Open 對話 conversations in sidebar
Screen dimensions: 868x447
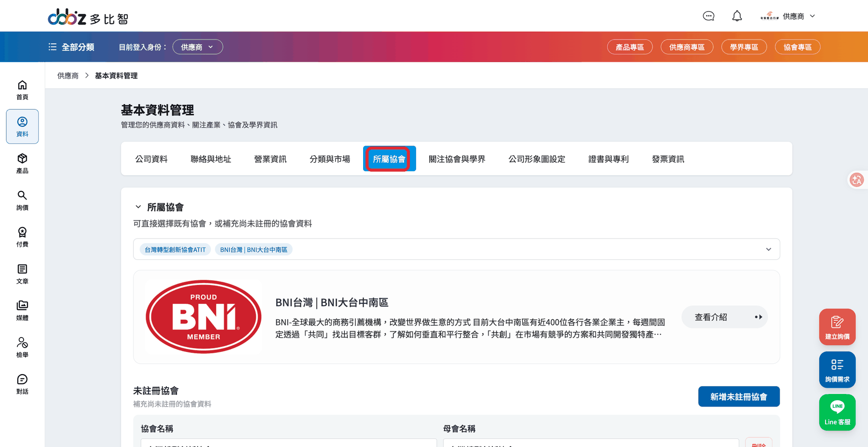(x=22, y=384)
